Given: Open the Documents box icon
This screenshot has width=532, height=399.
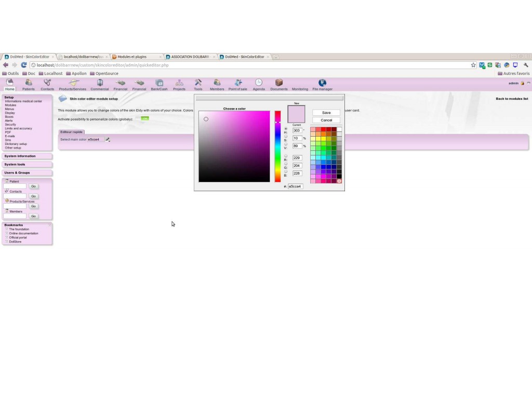Looking at the screenshot, I should coord(279,83).
